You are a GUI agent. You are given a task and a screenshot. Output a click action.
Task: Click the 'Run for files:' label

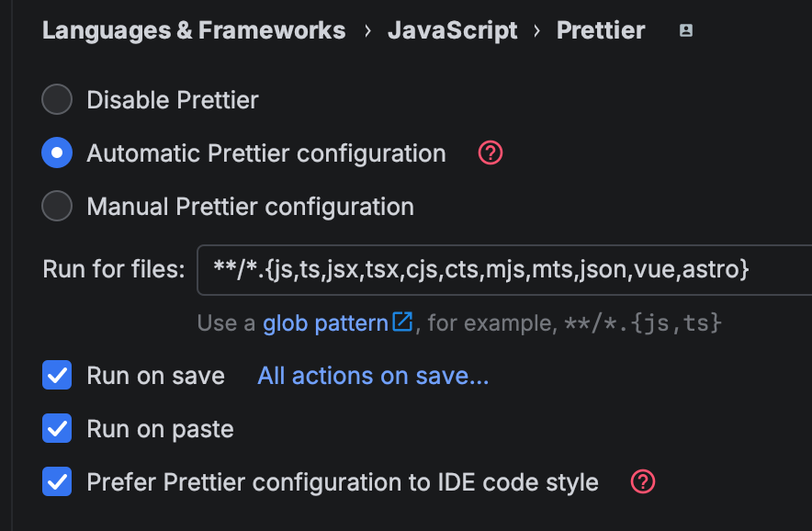113,269
